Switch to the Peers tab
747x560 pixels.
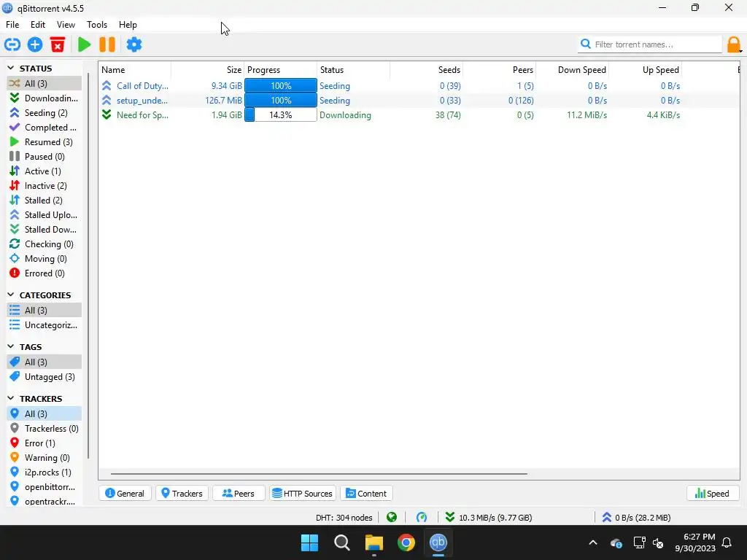tap(239, 494)
